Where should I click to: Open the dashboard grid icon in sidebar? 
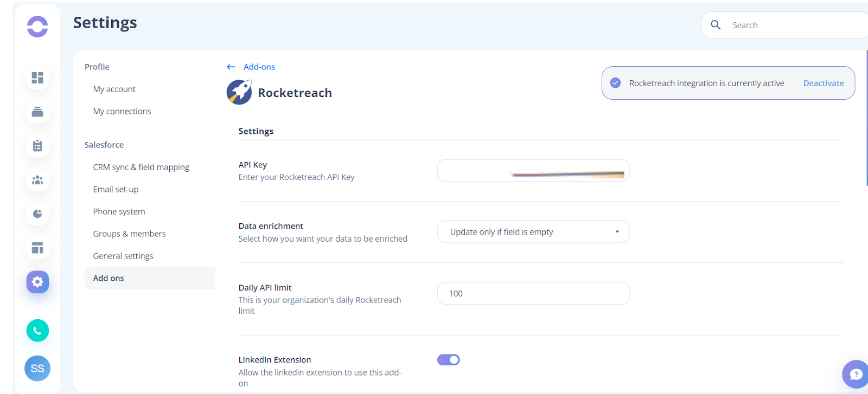(37, 78)
